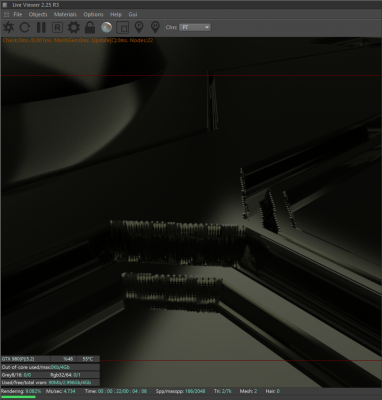The height and width of the screenshot is (400, 382).
Task: Click the dropdown arrow of the Chn combo box
Action: [x=207, y=27]
